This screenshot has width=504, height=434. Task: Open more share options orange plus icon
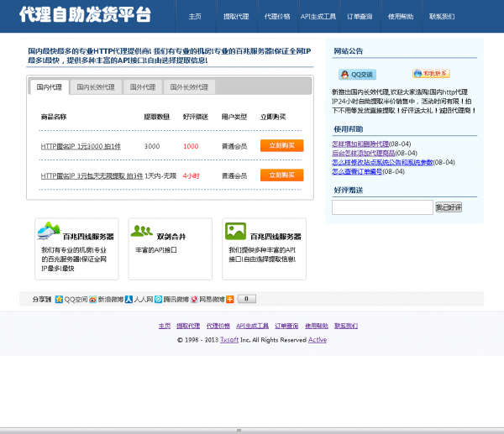(230, 299)
